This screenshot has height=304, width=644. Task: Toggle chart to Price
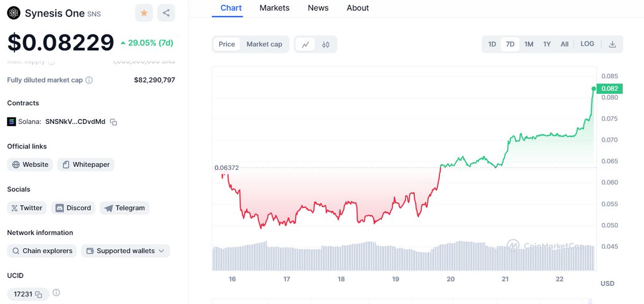pos(226,45)
